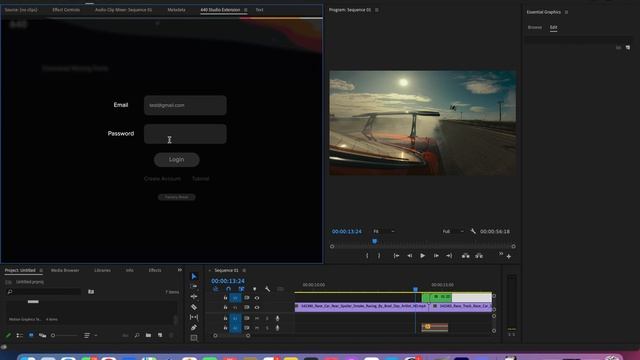640x360 pixels.
Task: Click the Create Account link
Action: tap(162, 179)
